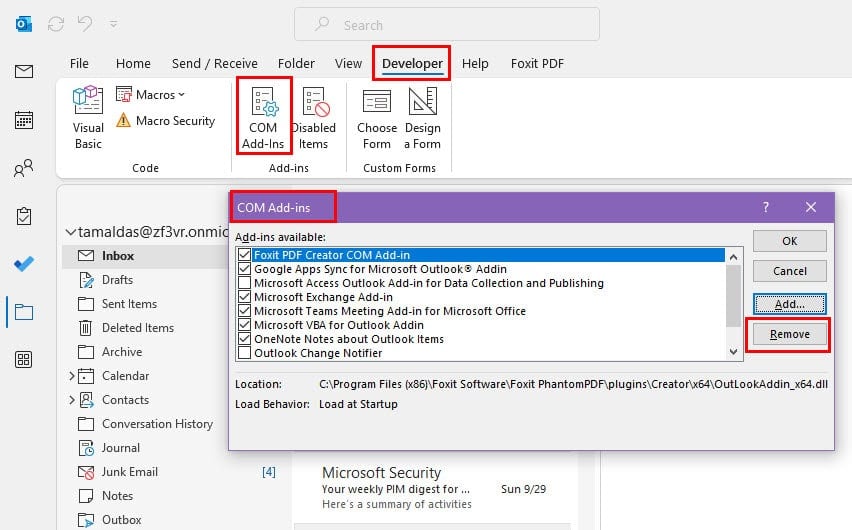Image resolution: width=852 pixels, height=530 pixels.
Task: Click the Remove button
Action: pyautogui.click(x=790, y=334)
